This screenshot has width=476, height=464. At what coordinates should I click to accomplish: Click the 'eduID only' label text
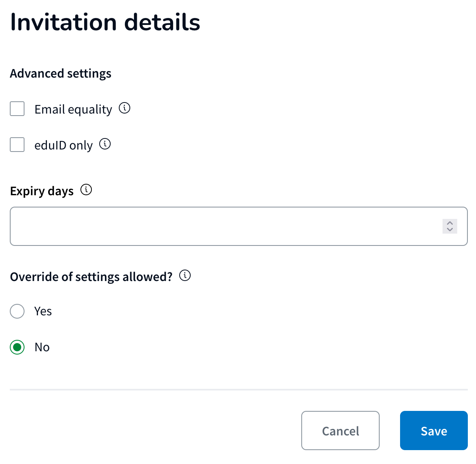click(x=63, y=145)
